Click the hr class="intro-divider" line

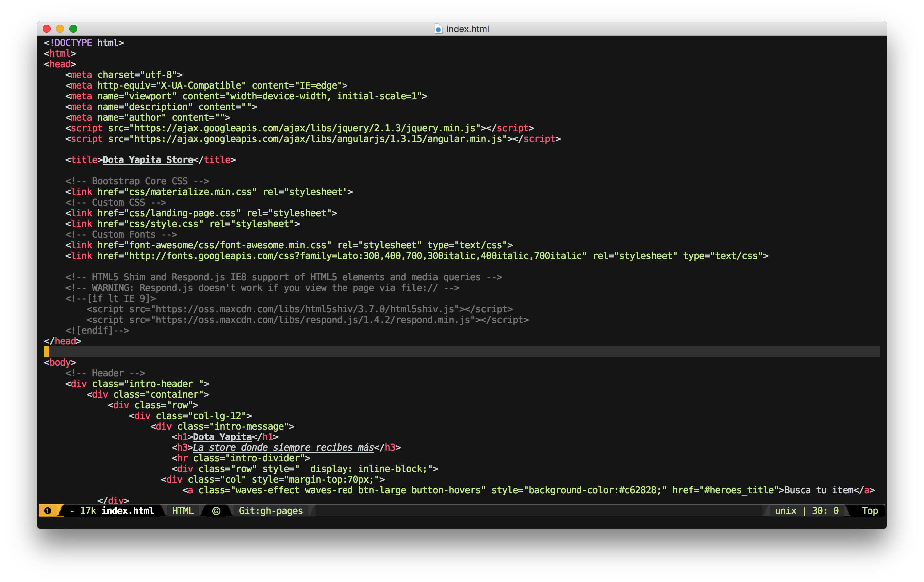coord(241,458)
